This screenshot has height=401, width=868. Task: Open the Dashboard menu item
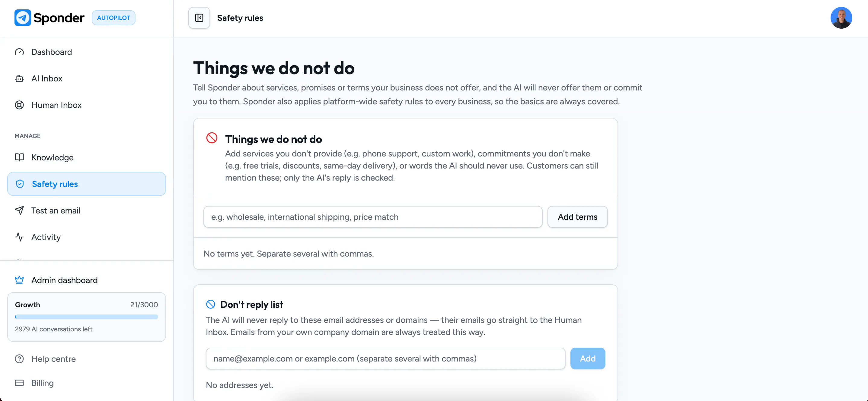coord(87,52)
